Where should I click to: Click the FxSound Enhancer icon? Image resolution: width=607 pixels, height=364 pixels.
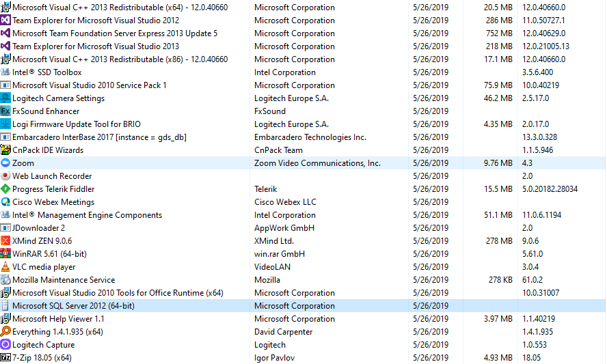tap(5, 111)
